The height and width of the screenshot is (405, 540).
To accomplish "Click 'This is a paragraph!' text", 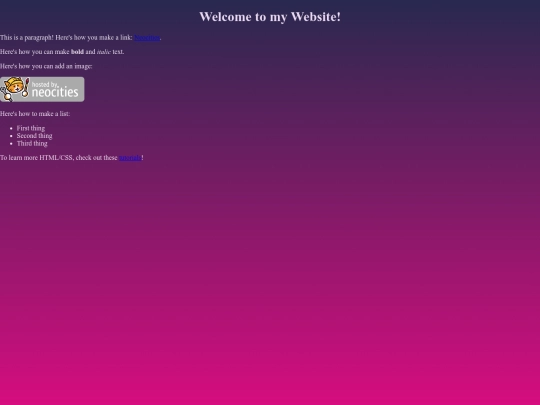I will 27,38.
